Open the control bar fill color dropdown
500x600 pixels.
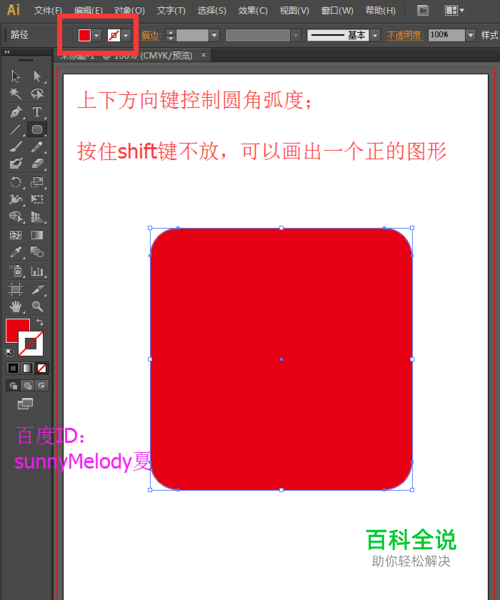[96, 35]
